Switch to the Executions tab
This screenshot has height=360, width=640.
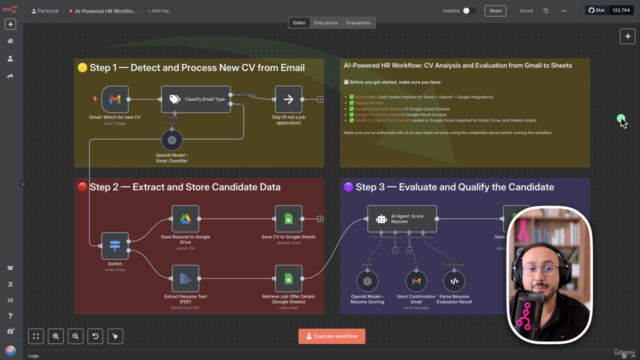point(326,23)
